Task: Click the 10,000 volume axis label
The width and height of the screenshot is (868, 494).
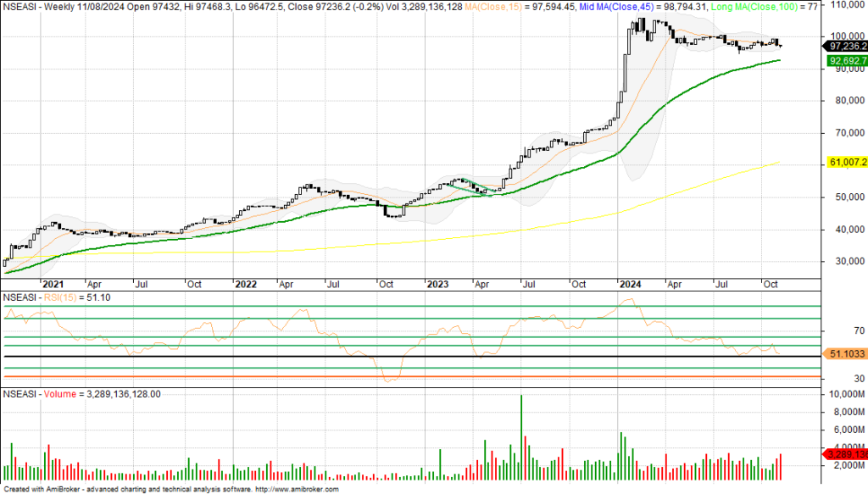Action: click(845, 396)
